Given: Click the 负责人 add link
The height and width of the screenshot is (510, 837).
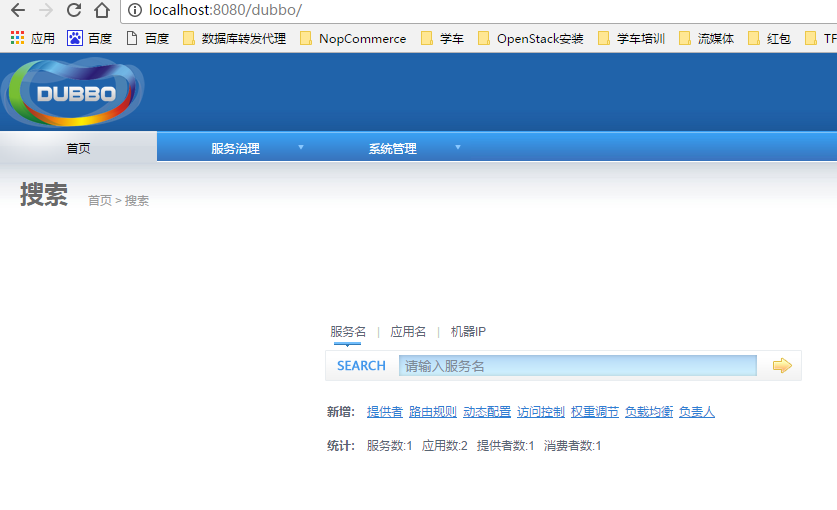Looking at the screenshot, I should coord(697,412).
